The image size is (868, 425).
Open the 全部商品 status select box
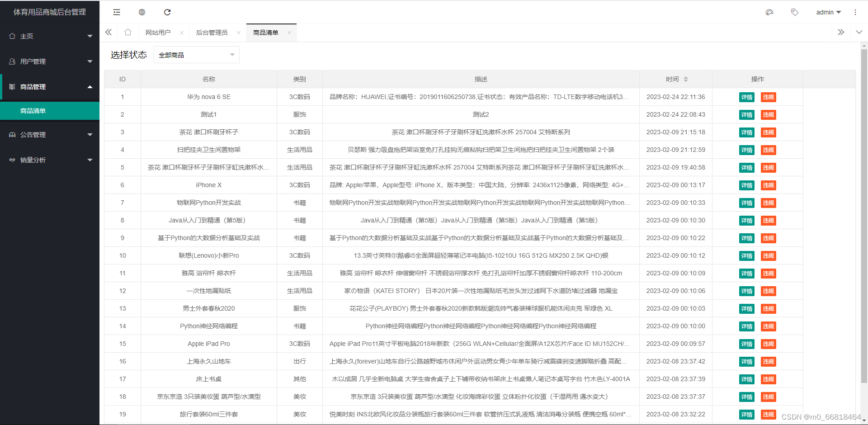coord(197,55)
